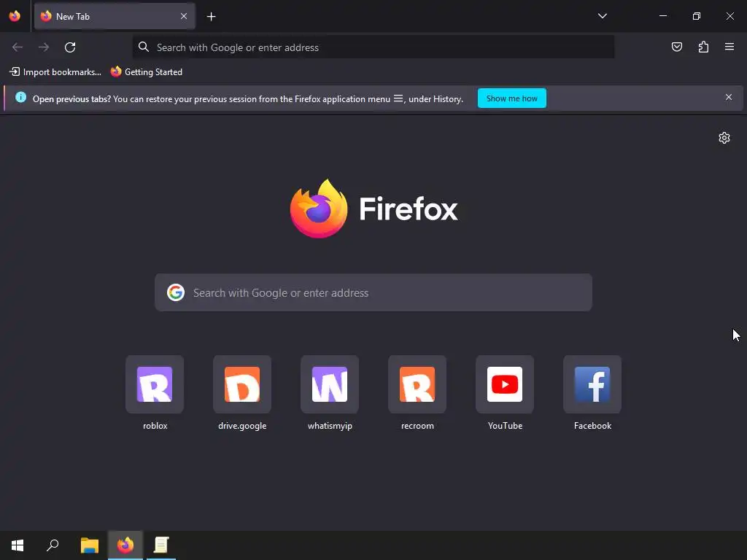
Task: Switch to the New Tab tab
Action: click(115, 16)
